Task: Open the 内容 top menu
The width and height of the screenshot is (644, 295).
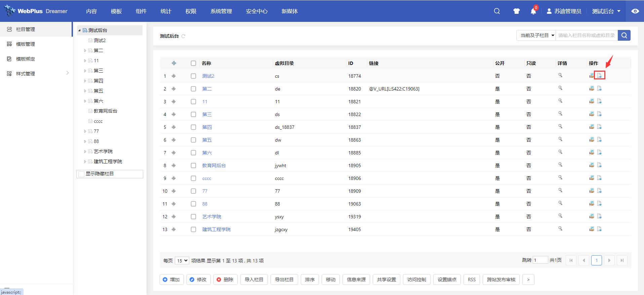Action: [91, 11]
